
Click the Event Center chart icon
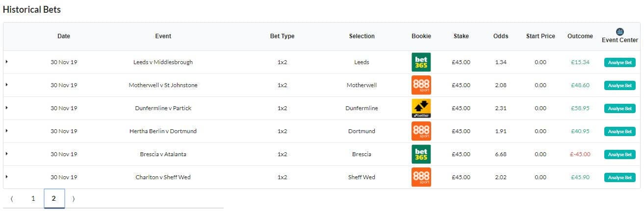[x=620, y=32]
